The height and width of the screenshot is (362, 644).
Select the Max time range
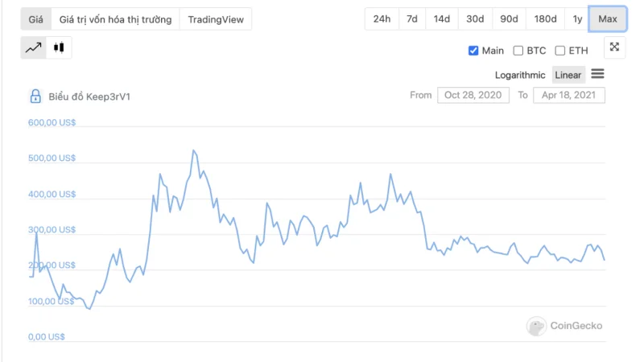tap(608, 19)
